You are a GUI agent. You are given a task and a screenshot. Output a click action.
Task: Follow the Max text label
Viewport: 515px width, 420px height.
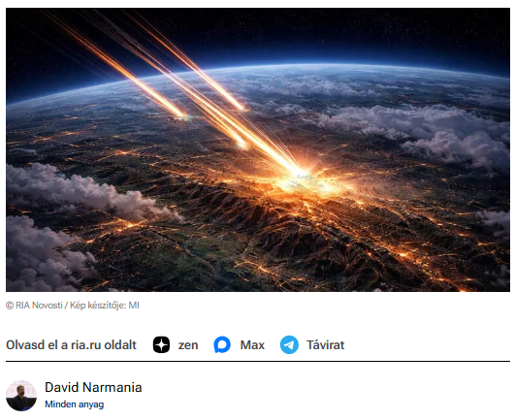click(252, 344)
